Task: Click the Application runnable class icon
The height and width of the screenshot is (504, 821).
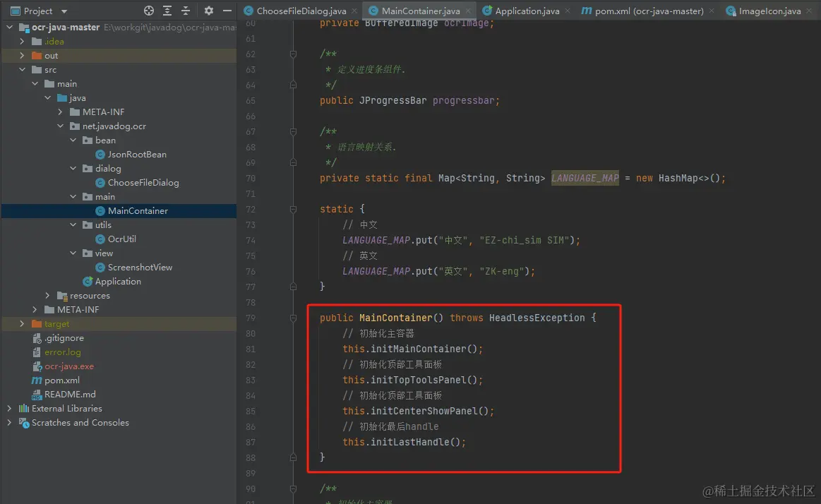Action: pyautogui.click(x=88, y=281)
